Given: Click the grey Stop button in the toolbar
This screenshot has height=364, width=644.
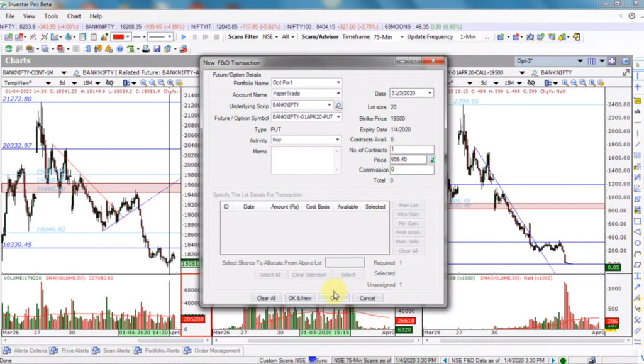Looking at the screenshot, I should 216,37.
